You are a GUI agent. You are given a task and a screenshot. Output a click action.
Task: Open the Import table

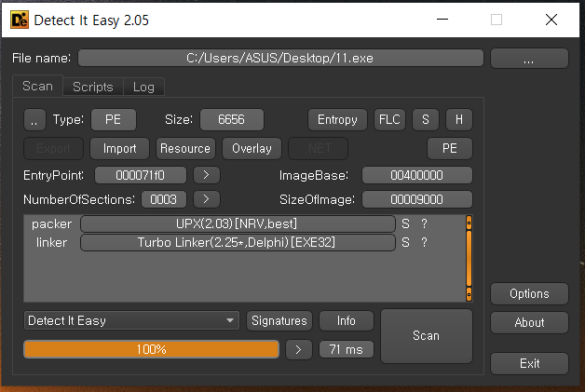click(120, 148)
